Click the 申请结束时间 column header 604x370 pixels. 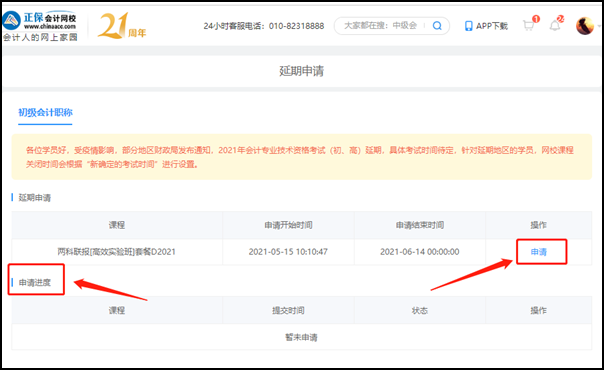(419, 225)
